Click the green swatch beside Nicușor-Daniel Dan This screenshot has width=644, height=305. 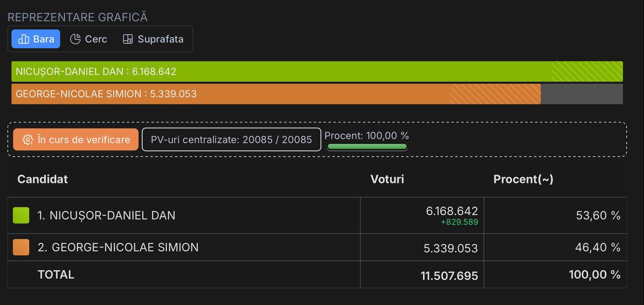(21, 216)
